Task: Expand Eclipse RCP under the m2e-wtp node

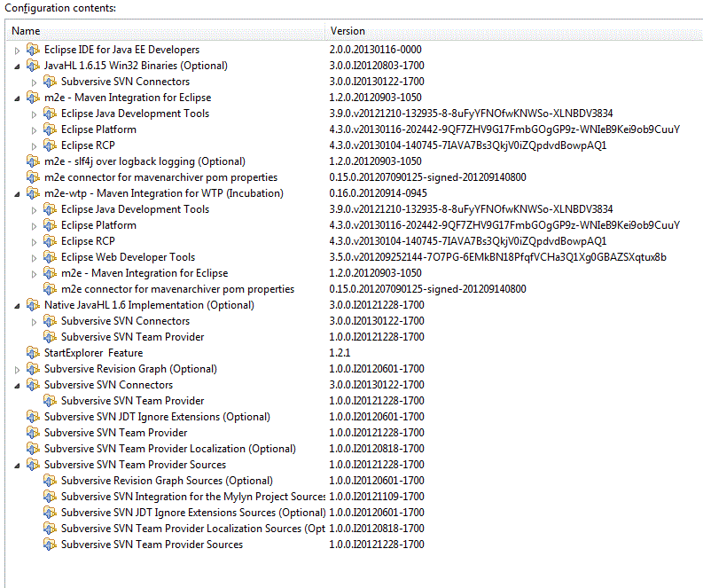Action: click(x=34, y=242)
